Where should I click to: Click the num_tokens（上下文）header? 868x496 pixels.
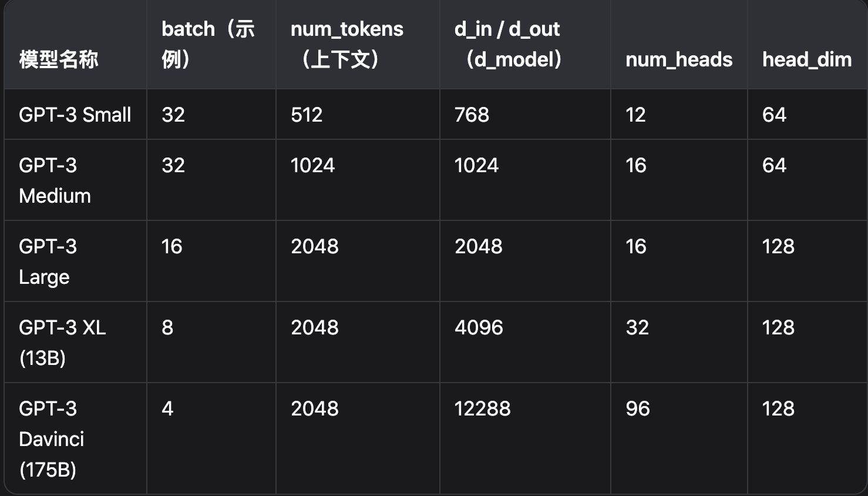coord(347,44)
